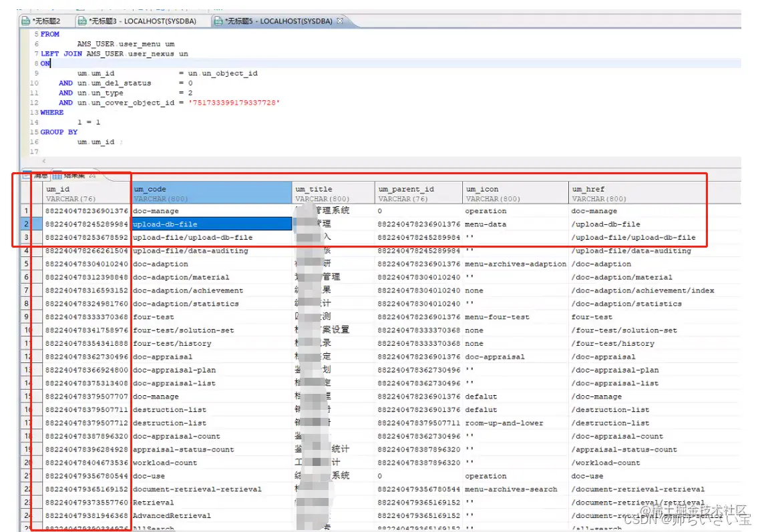The height and width of the screenshot is (532, 762).
Task: Click the SQL file icon on 无标题2 tab
Action: coord(26,21)
